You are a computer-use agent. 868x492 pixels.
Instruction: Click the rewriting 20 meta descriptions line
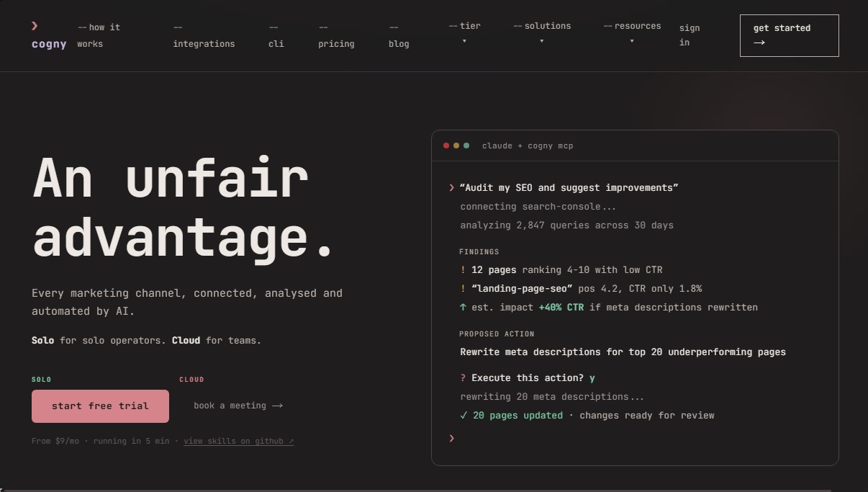point(552,397)
